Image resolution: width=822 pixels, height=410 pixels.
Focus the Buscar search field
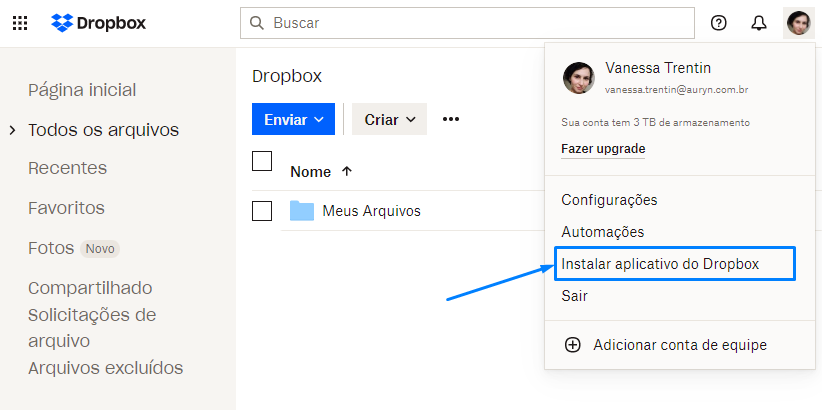click(x=467, y=23)
